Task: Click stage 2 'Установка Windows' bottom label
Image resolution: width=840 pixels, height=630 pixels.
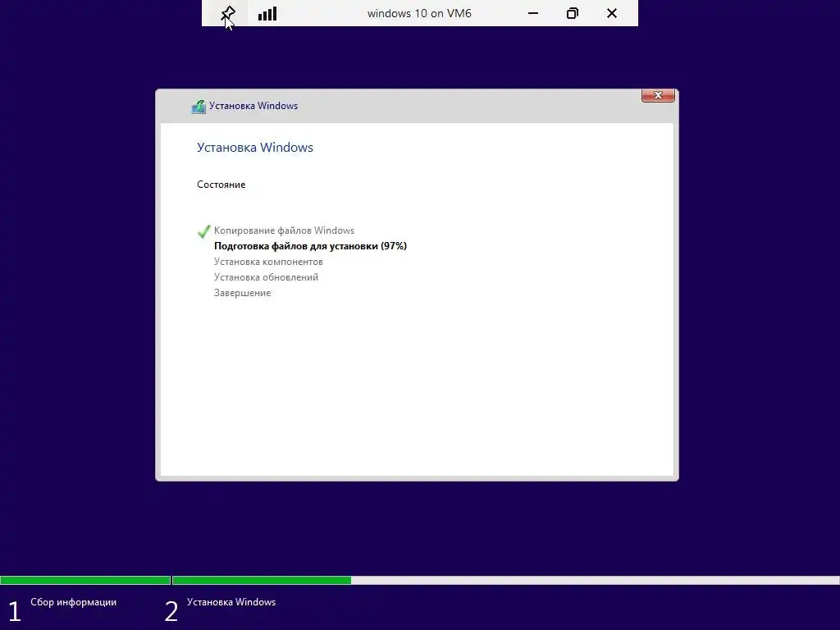Action: (231, 602)
